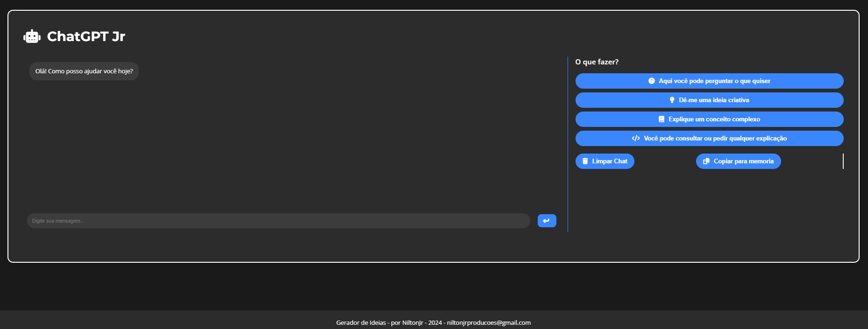Screen dimensions: 868x329
Task: Click the trash can icon
Action: click(585, 161)
